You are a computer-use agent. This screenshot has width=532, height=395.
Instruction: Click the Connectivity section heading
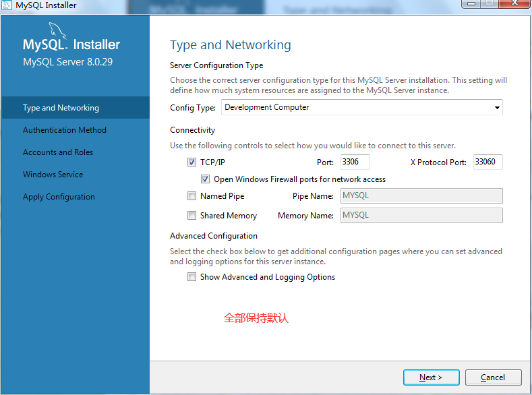coord(192,130)
